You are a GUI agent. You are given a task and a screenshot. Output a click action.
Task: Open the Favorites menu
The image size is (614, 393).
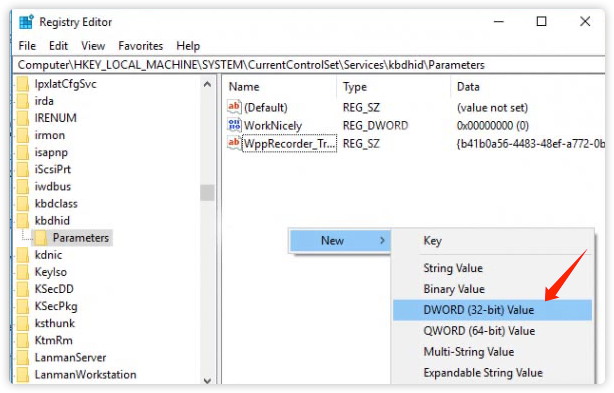click(140, 46)
